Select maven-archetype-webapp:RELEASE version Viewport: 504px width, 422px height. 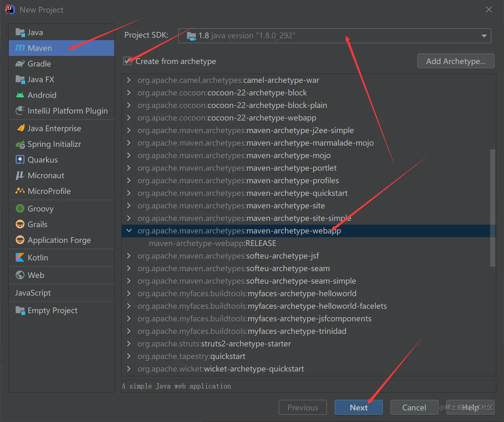click(x=212, y=243)
